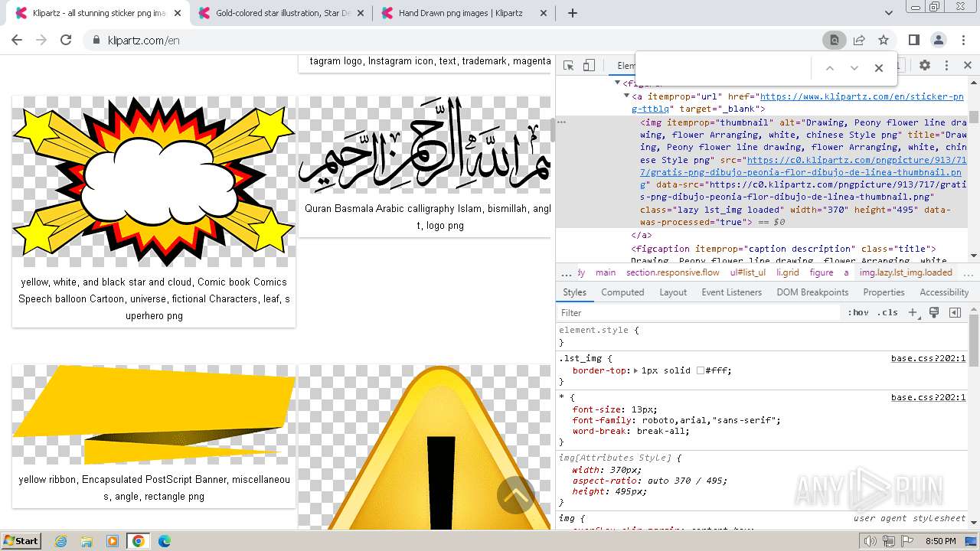Select ul#list_ul breadcrumb

coord(748,272)
